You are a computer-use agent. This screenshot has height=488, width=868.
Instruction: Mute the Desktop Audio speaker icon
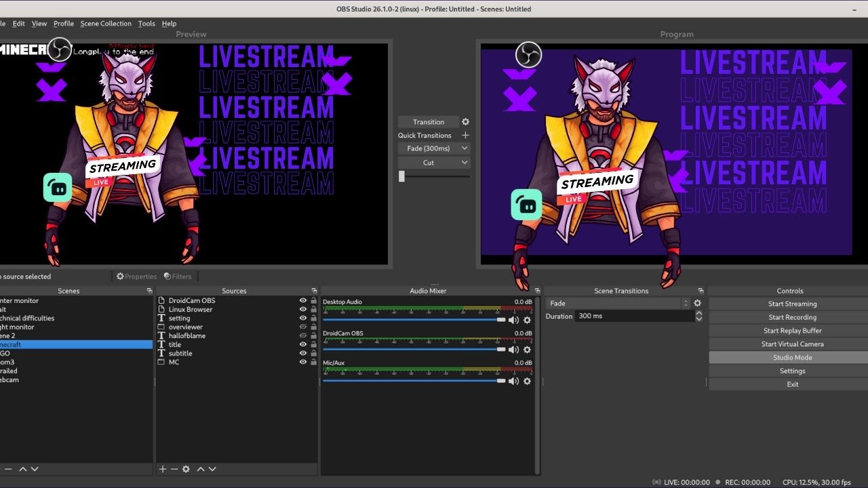tap(513, 320)
